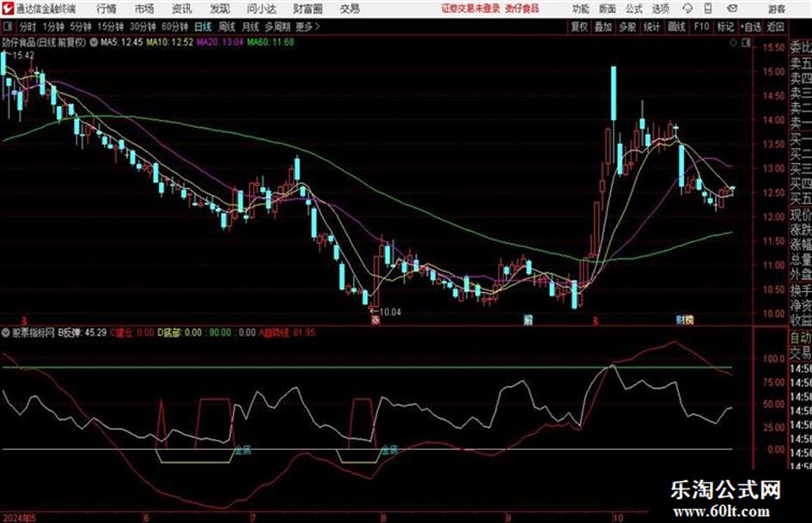Switch to 30分钟 chart period
Viewport: 812px width, 523px height.
tap(143, 27)
